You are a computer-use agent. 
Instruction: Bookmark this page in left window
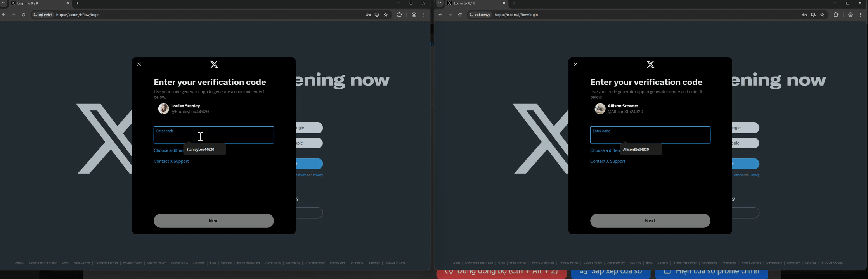(x=386, y=15)
